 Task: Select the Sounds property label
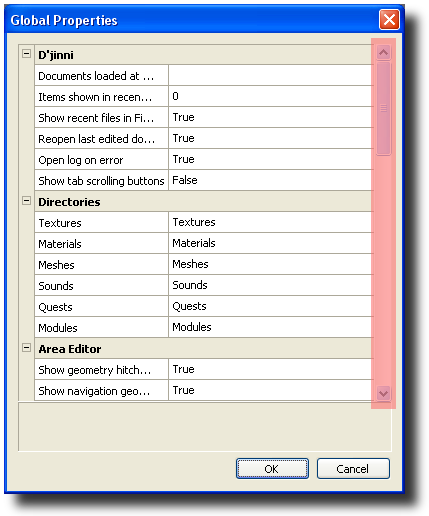(x=101, y=285)
